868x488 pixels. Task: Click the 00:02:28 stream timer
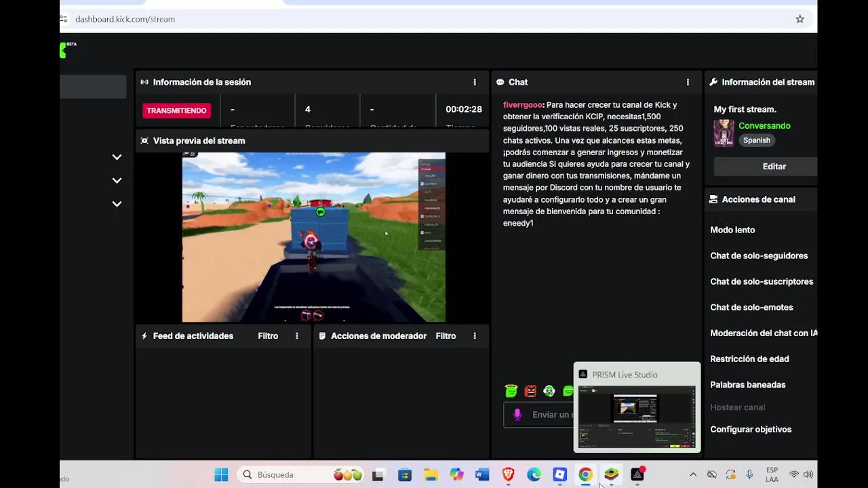coord(464,109)
